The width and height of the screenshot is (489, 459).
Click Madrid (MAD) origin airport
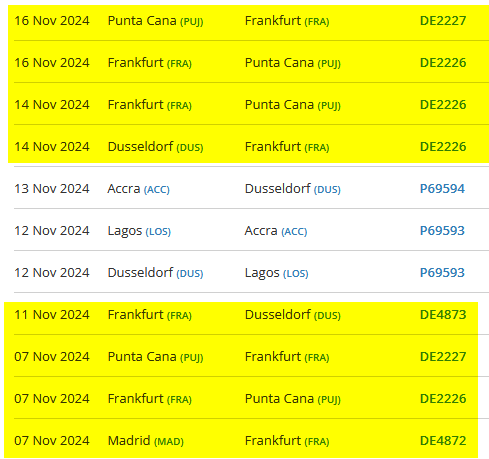tap(145, 441)
